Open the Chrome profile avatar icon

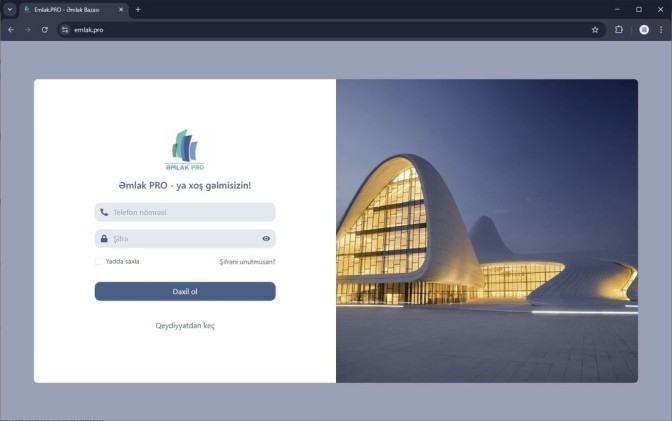click(x=644, y=30)
